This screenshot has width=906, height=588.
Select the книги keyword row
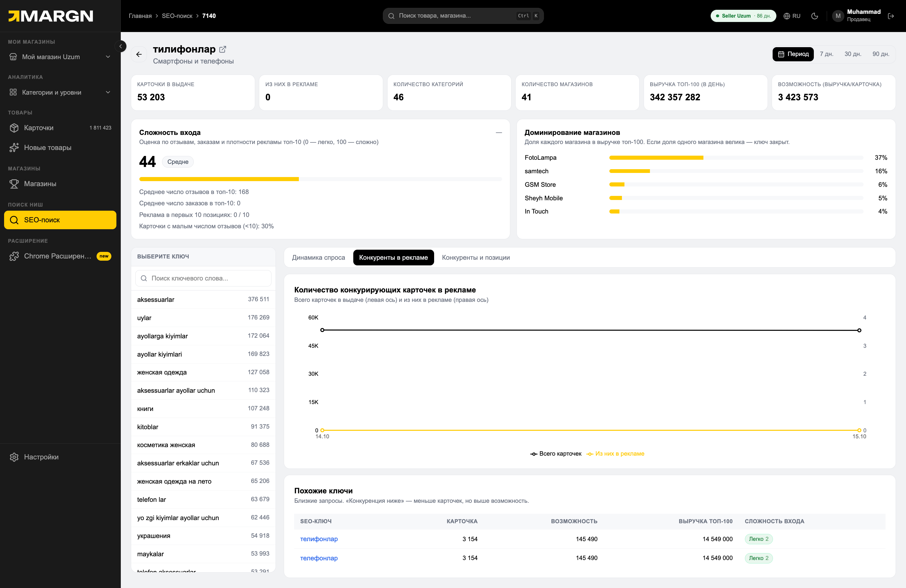[203, 408]
